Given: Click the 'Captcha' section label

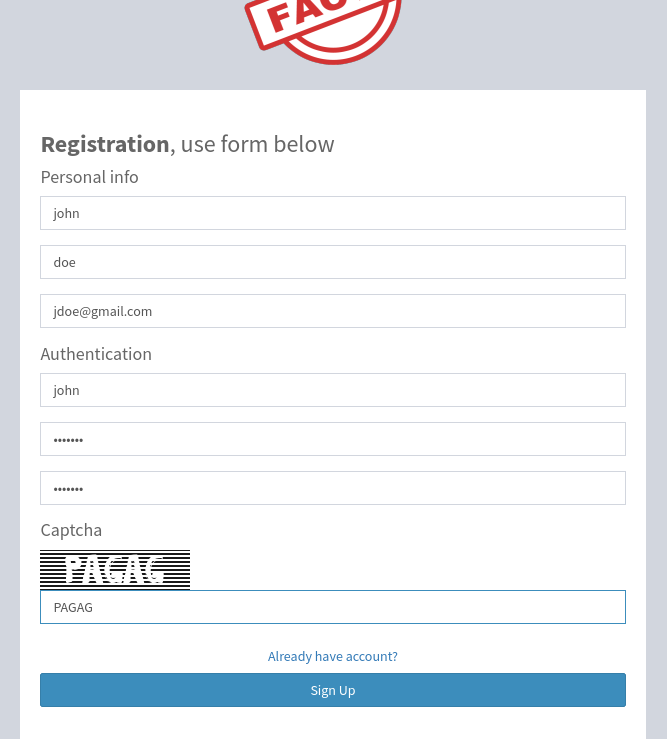Looking at the screenshot, I should point(71,531).
